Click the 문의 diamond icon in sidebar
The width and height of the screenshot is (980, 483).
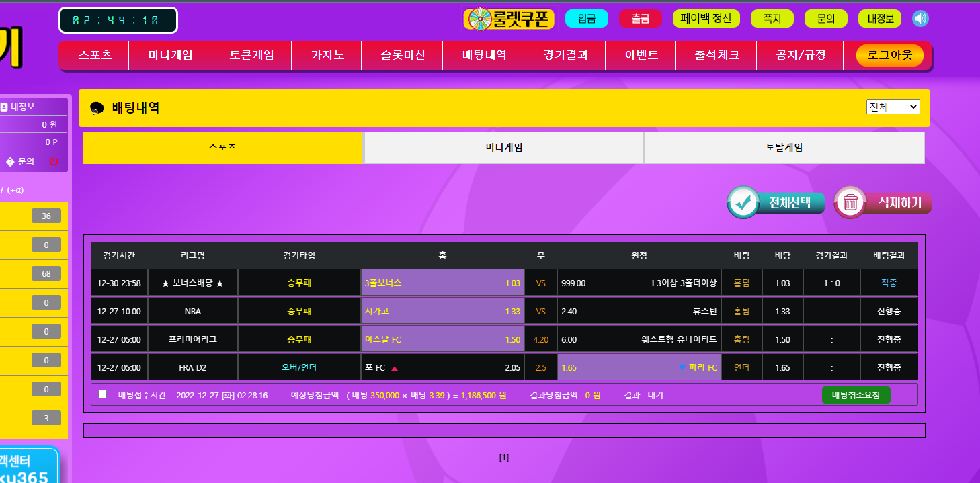[10, 161]
